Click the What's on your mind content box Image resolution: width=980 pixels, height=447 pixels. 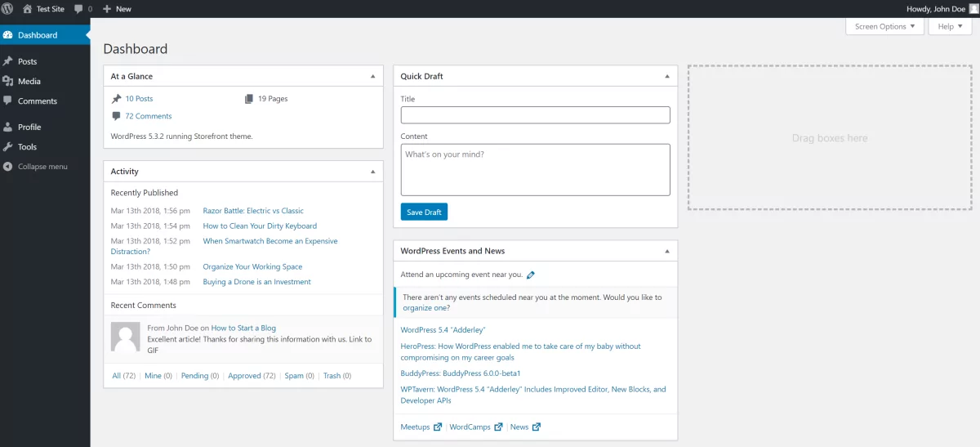tap(535, 170)
